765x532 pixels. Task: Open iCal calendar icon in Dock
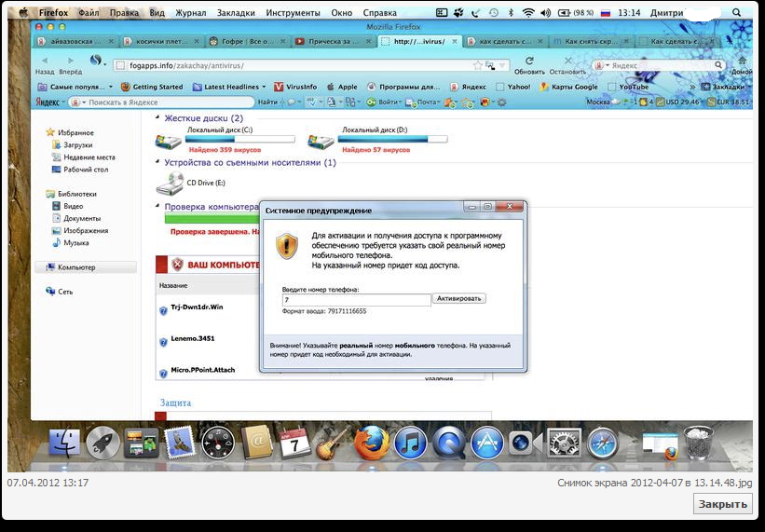pyautogui.click(x=294, y=443)
